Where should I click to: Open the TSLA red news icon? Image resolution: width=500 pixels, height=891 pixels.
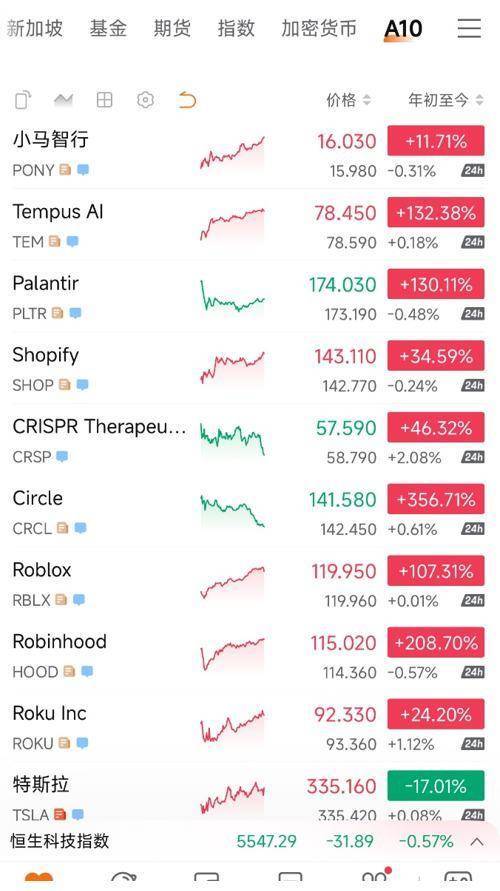coord(60,814)
